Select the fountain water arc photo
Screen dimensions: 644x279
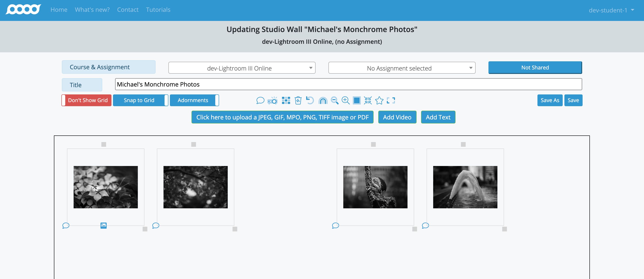(x=465, y=187)
